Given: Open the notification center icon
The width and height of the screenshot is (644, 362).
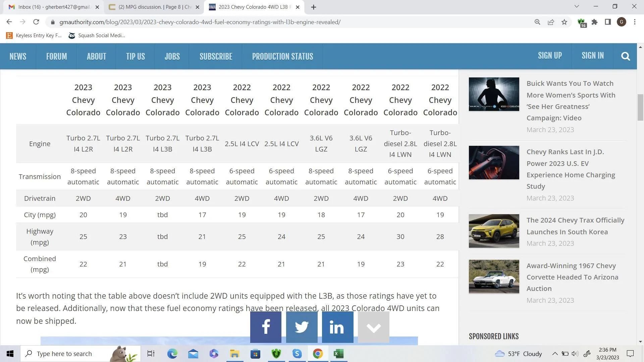Looking at the screenshot, I should coord(630,354).
